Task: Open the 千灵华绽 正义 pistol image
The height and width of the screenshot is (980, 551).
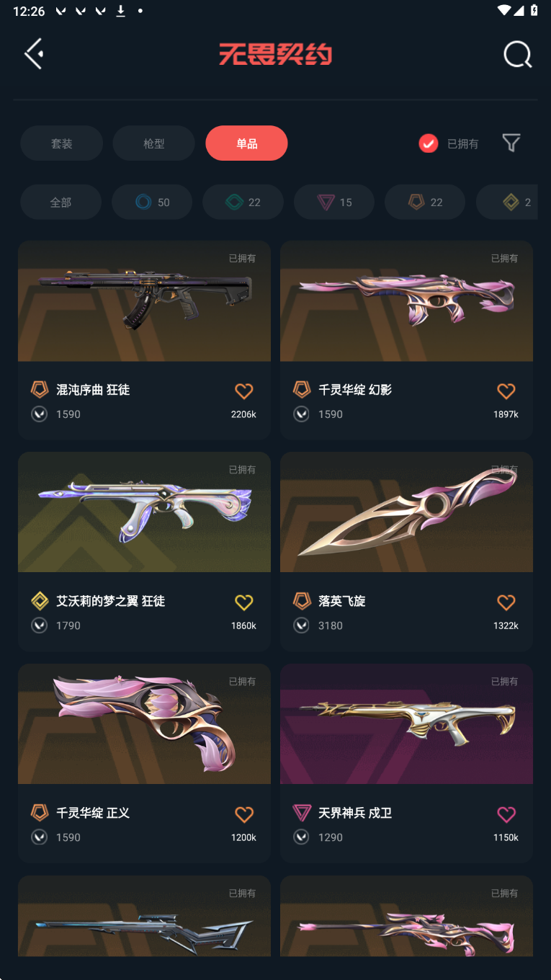Action: [144, 724]
